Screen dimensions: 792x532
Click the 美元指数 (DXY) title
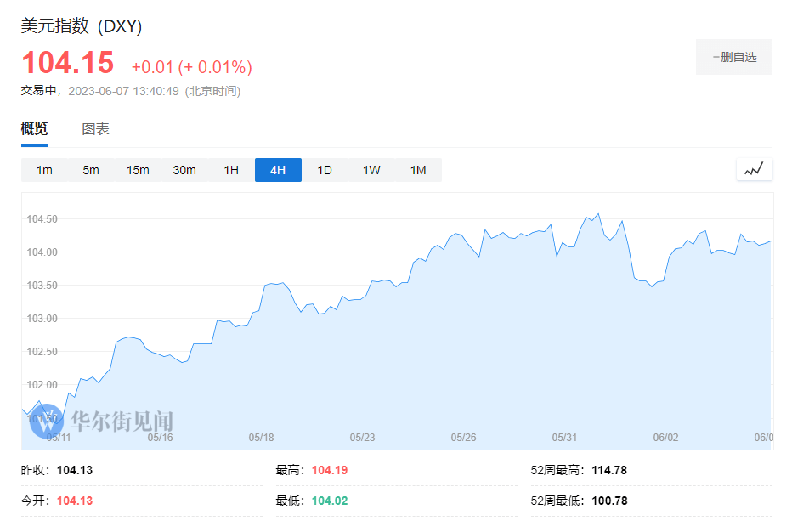pyautogui.click(x=82, y=26)
